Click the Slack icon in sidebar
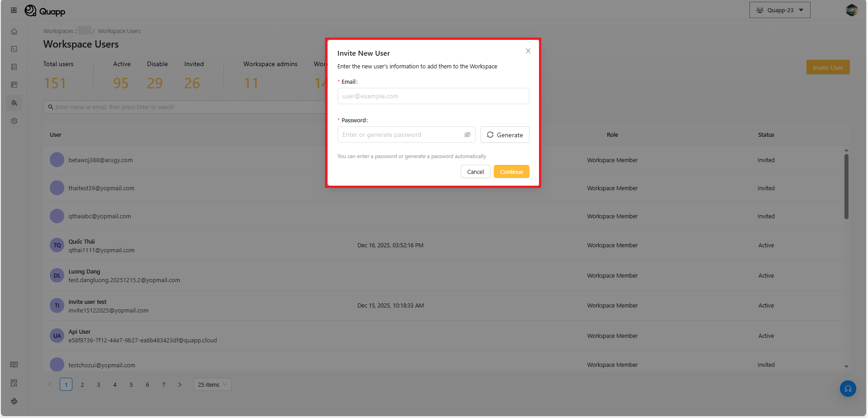This screenshot has width=868, height=418. [14, 401]
